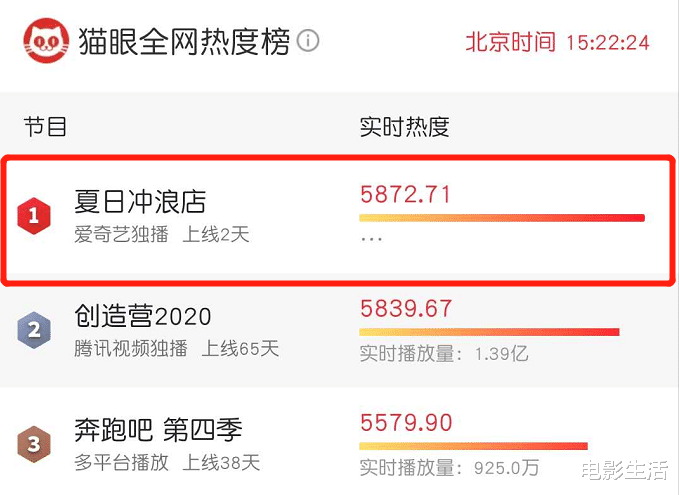Click the heat bar for 奔跑吧 第四季
This screenshot has height=495, width=679.
pos(473,446)
